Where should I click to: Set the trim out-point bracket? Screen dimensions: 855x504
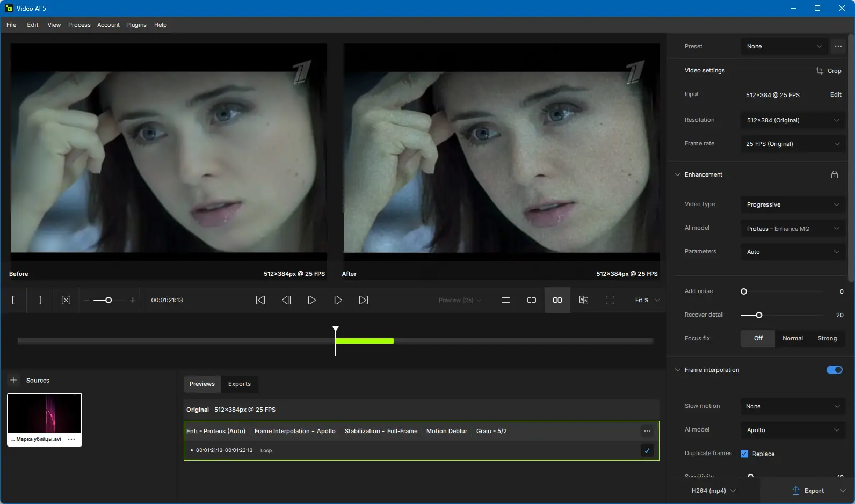(40, 300)
